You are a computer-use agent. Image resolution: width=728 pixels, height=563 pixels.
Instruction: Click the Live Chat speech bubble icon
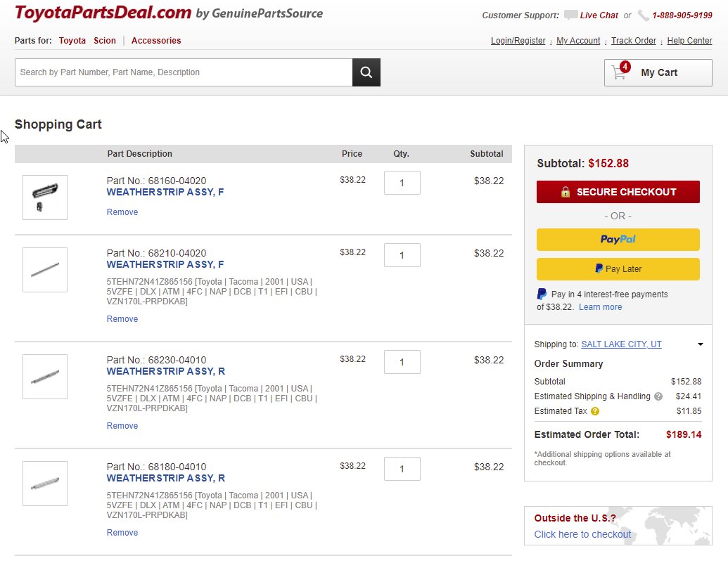570,15
